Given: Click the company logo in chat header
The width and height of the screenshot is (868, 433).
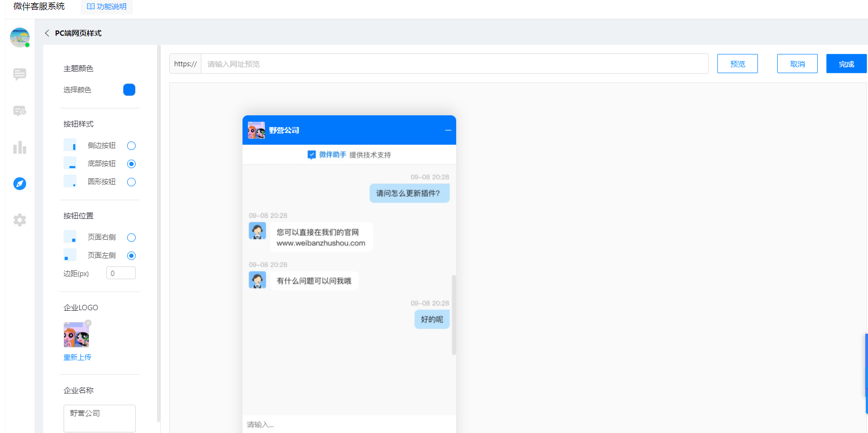Looking at the screenshot, I should click(x=256, y=130).
